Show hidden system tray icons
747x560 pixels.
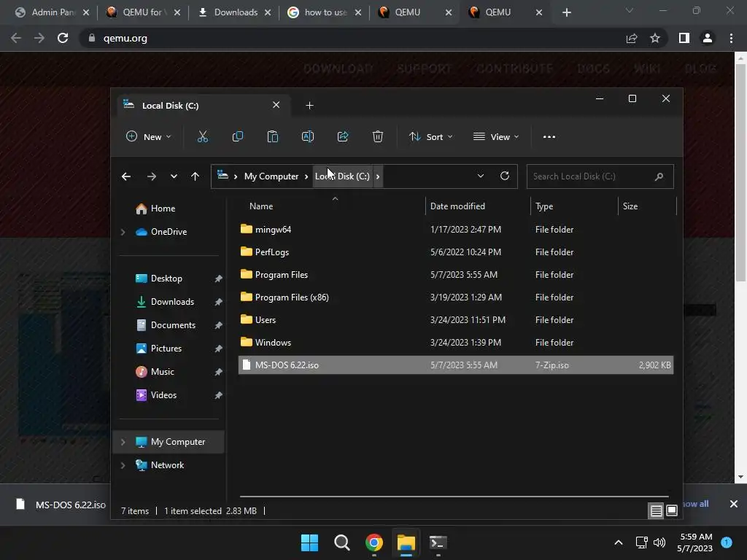pos(619,542)
